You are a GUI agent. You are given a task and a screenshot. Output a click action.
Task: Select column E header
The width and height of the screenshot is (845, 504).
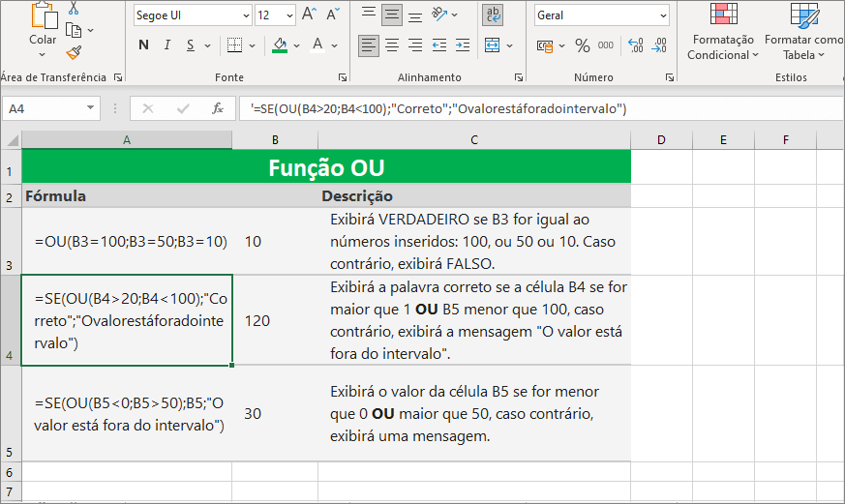(723, 140)
